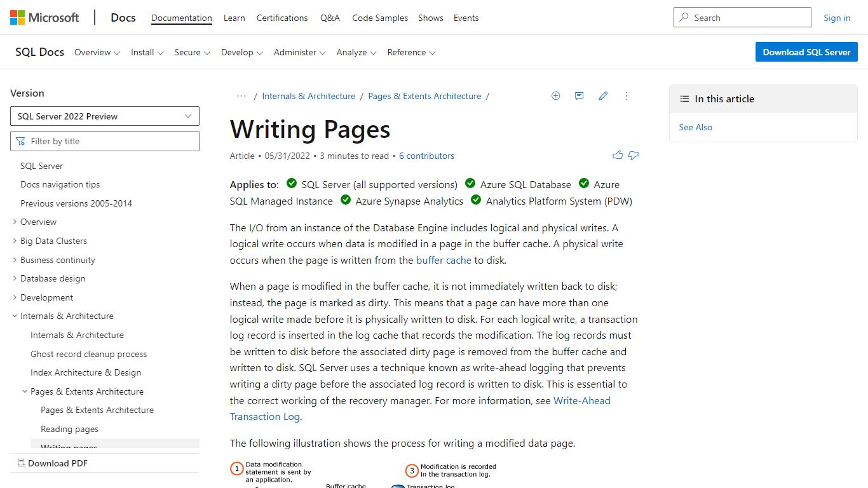Go to the Certifications tab
Screen dimensions: 868x488
[x=282, y=18]
